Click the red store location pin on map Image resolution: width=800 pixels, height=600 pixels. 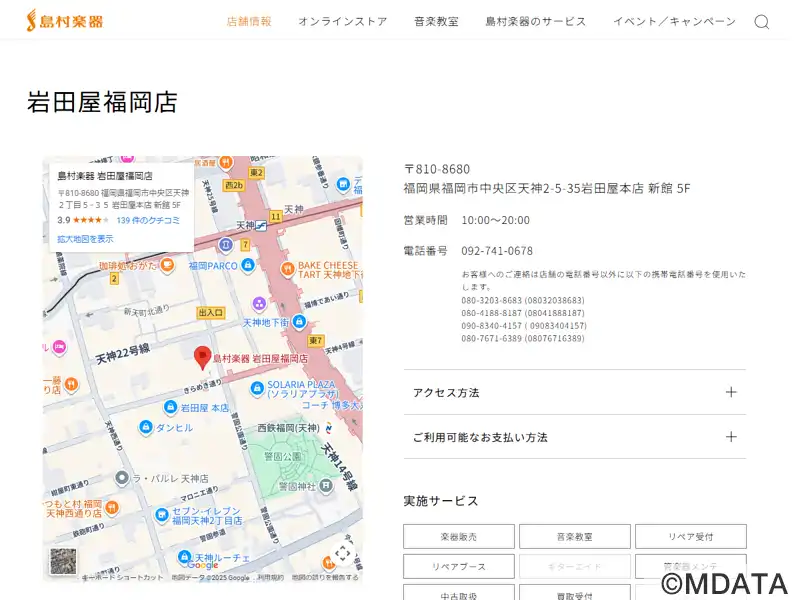pos(202,357)
